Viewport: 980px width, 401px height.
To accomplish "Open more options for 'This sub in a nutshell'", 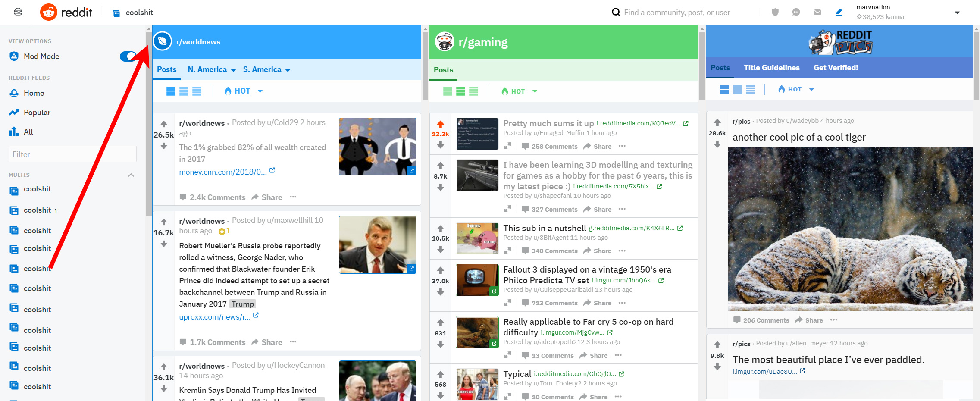I will point(622,251).
